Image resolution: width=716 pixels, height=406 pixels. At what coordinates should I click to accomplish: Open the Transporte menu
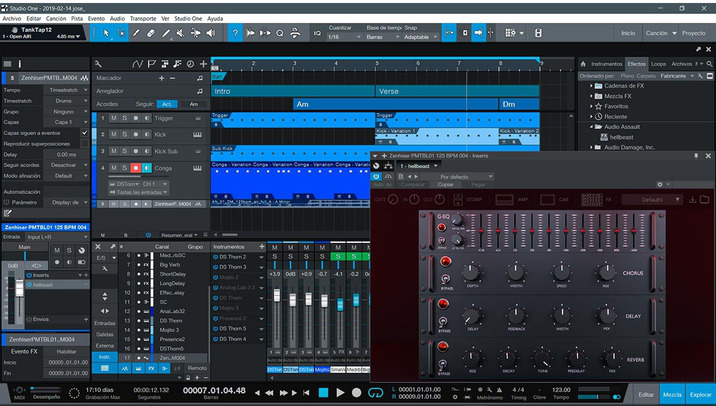pos(143,18)
